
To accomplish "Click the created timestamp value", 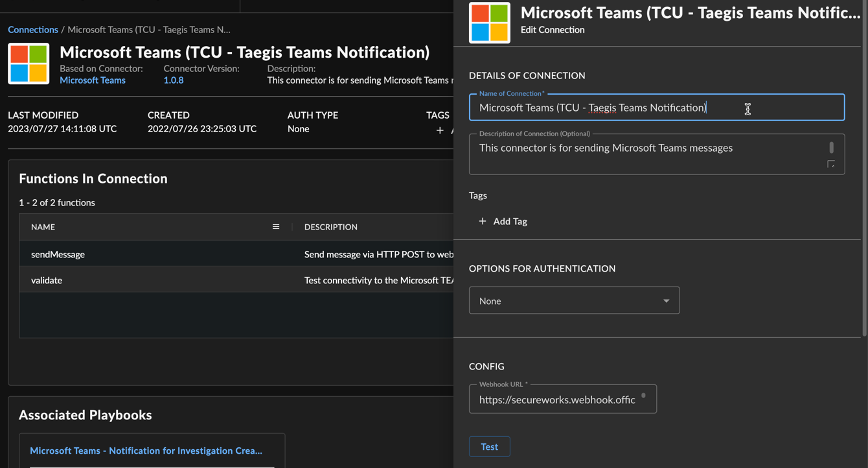I will (202, 129).
